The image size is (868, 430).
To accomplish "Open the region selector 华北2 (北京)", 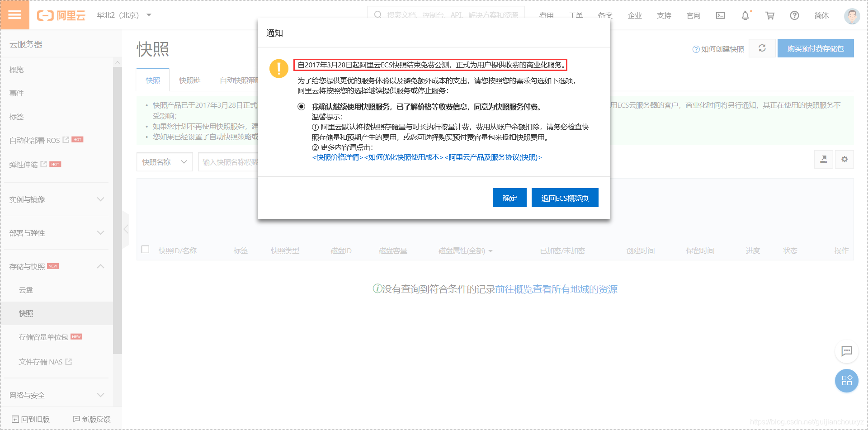I will pos(124,15).
